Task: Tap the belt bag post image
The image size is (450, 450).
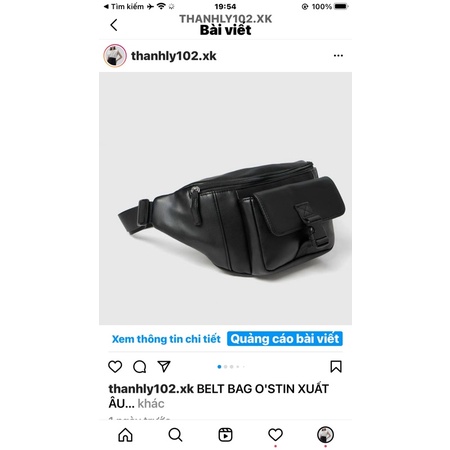Action: [225, 198]
